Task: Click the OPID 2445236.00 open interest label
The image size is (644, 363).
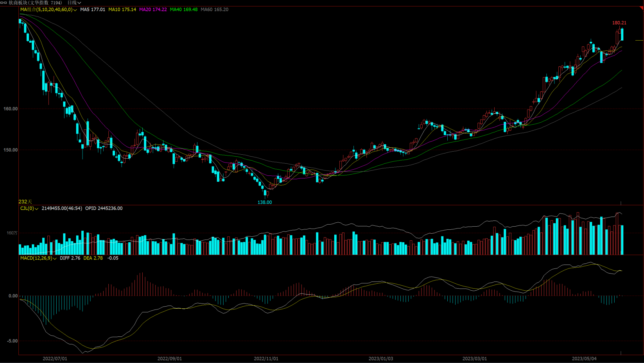Action: point(104,208)
